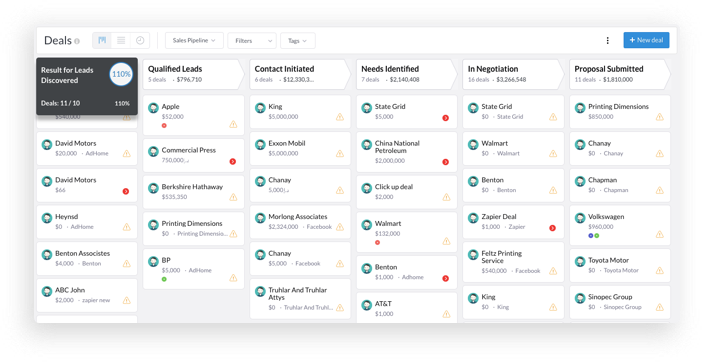Click the Facebook source on Chanay $5,000 deal
Viewport: 702px width, 362px height.
(308, 264)
